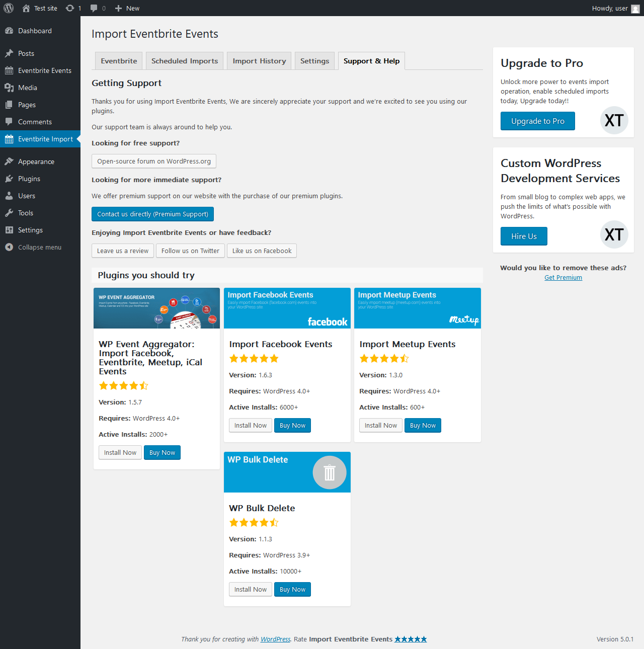Click the 'Howdy, user' account text
Viewport: 644px width, 649px height.
[x=610, y=8]
